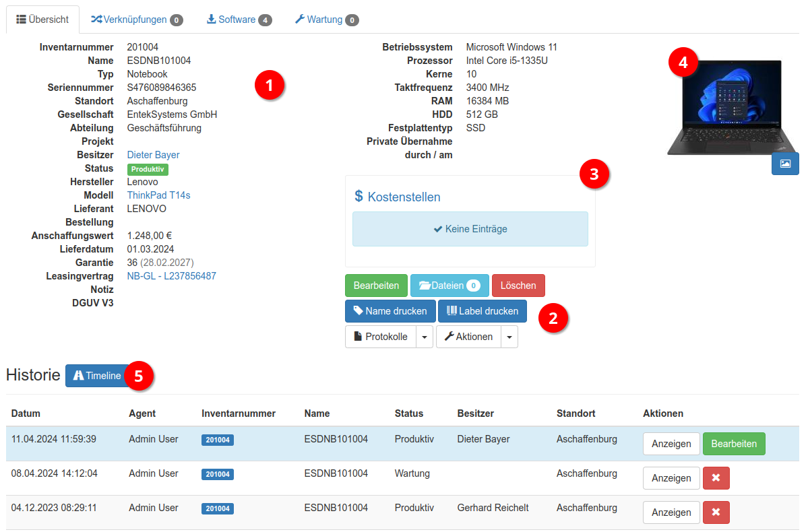Open the model link ThinkPad T14s
Image resolution: width=808 pixels, height=532 pixels.
(158, 195)
